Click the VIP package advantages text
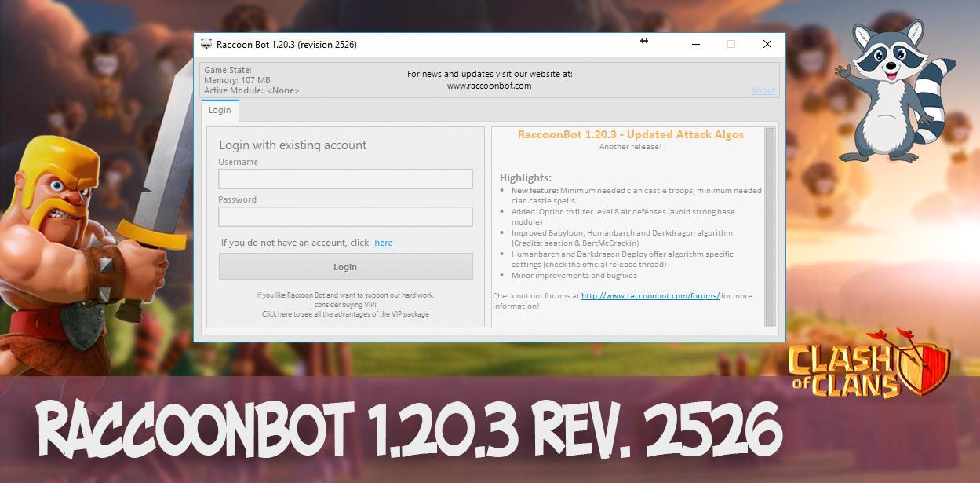980x483 pixels. pos(345,314)
